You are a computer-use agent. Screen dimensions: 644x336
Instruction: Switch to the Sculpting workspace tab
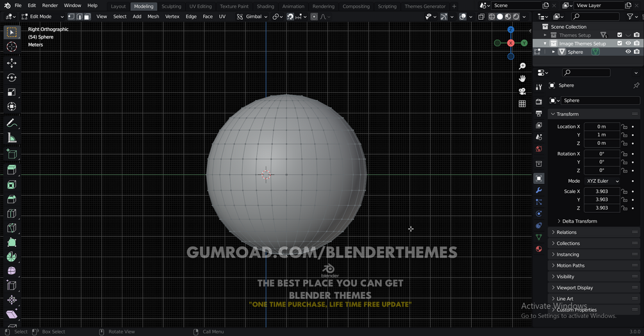pos(171,6)
